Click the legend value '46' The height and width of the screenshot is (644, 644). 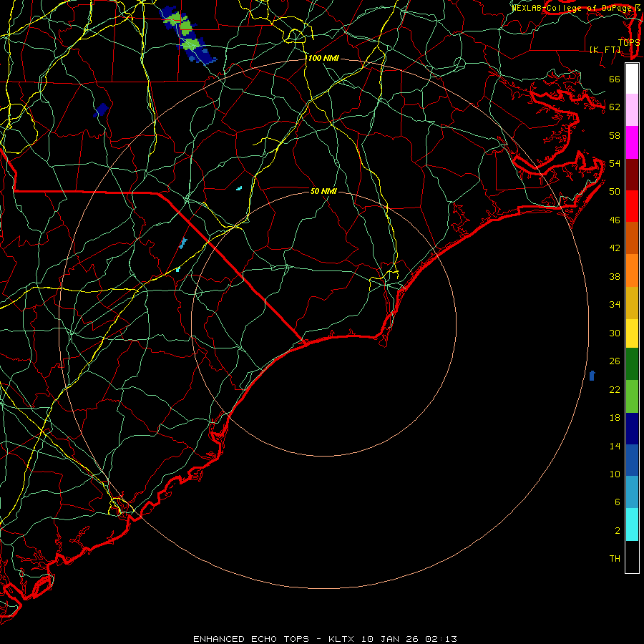click(x=615, y=220)
